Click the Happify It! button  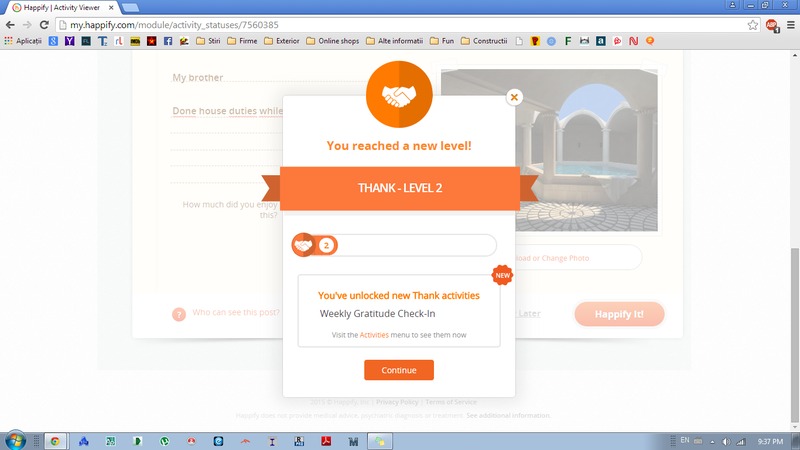pyautogui.click(x=619, y=314)
